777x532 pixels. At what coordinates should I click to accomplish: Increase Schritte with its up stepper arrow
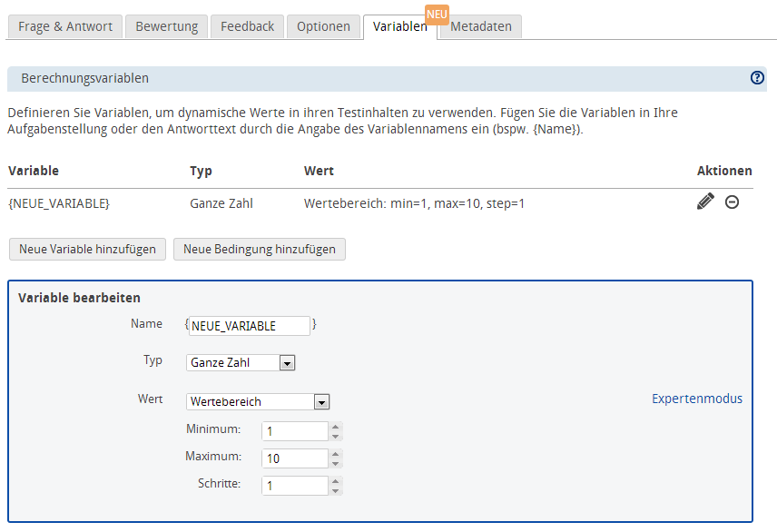(x=334, y=481)
